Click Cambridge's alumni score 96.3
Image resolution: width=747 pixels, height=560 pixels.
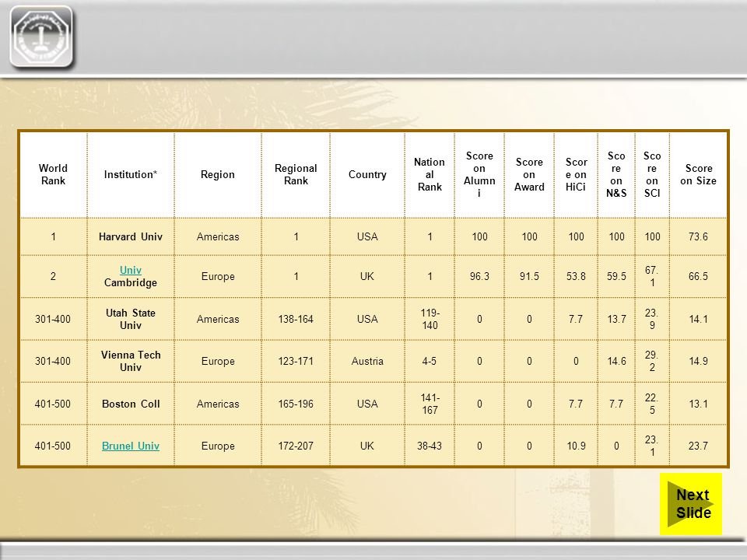[x=479, y=276]
